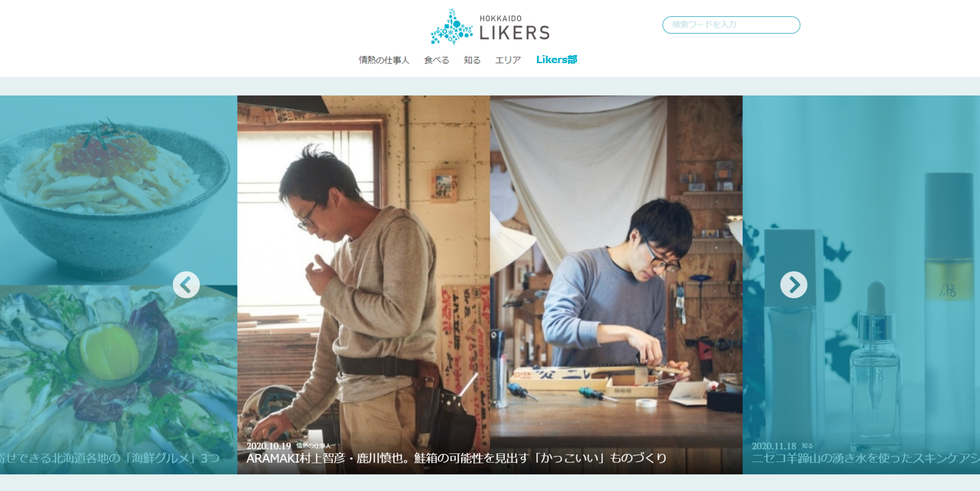Click the 情熱の仕事人 tag on center slide
Image resolution: width=980 pixels, height=491 pixels.
[x=313, y=446]
